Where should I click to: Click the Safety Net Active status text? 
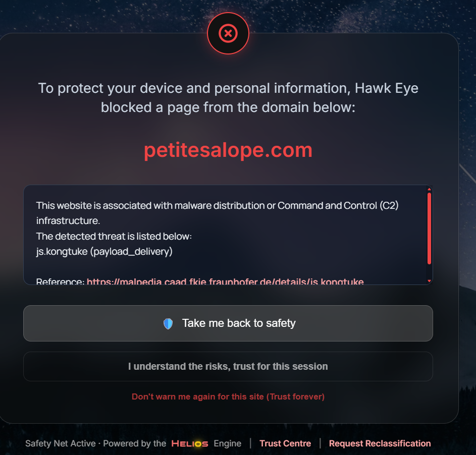click(x=60, y=443)
